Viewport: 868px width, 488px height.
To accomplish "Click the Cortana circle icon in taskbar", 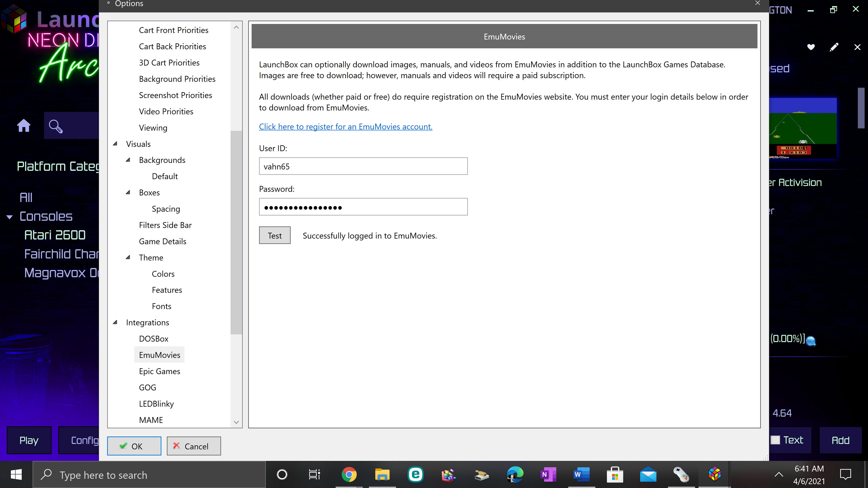I will [x=282, y=475].
